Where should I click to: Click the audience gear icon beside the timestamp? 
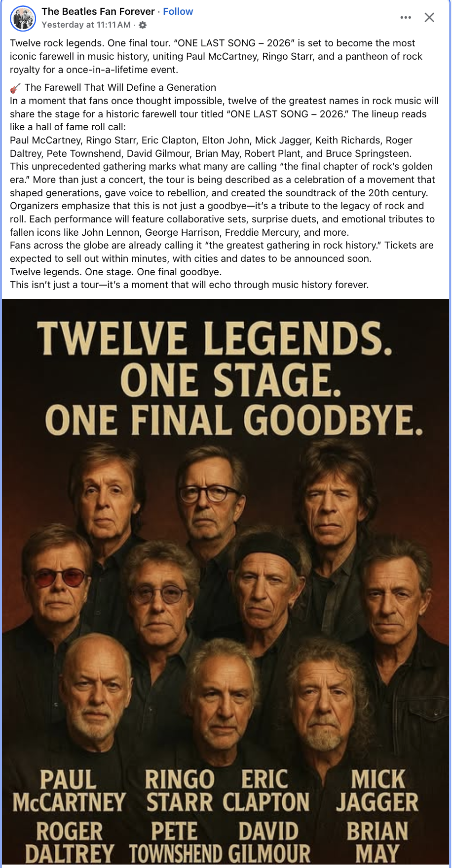click(143, 25)
